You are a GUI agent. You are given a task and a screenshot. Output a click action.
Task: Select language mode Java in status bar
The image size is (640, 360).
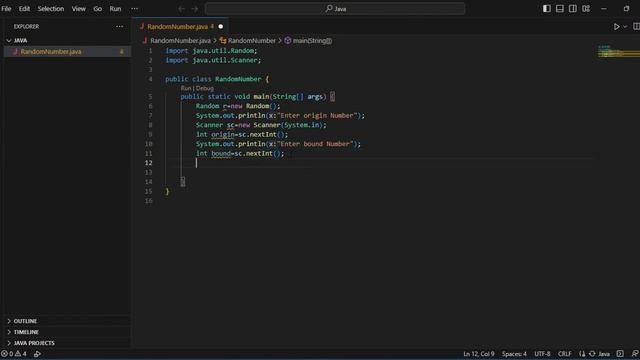click(x=604, y=354)
